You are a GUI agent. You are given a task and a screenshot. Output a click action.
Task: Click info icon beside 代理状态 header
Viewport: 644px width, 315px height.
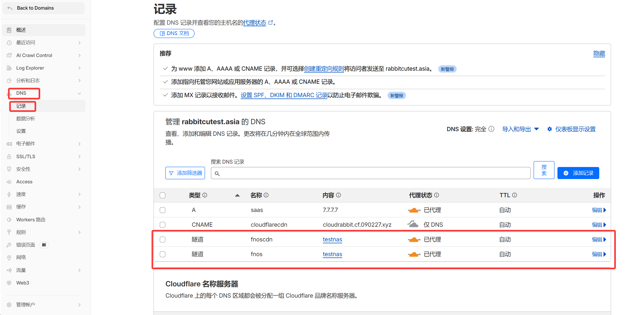(x=437, y=195)
